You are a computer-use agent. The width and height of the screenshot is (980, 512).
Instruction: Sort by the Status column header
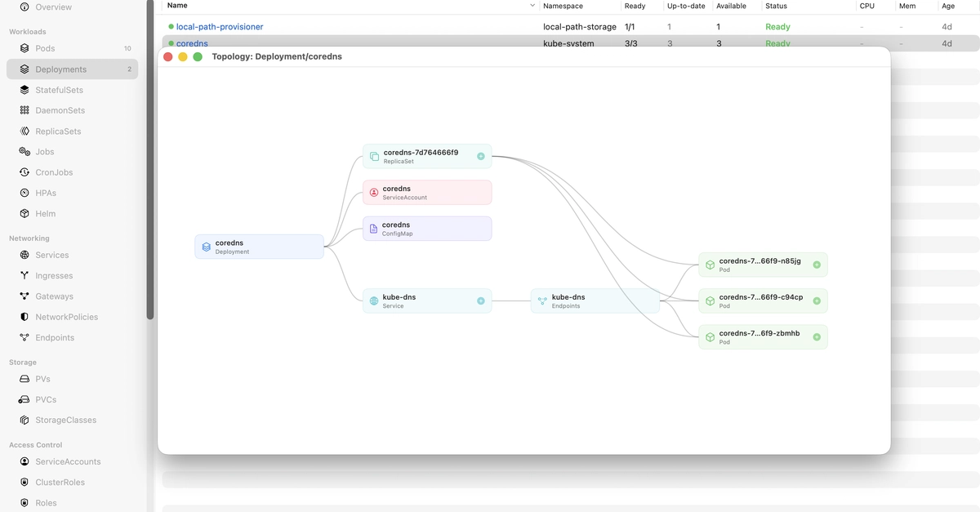[x=776, y=6]
